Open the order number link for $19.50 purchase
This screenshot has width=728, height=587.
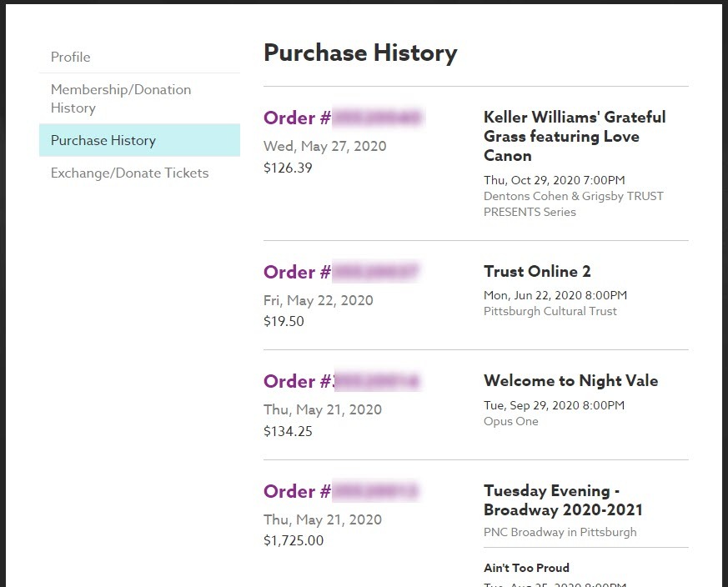[x=342, y=272]
